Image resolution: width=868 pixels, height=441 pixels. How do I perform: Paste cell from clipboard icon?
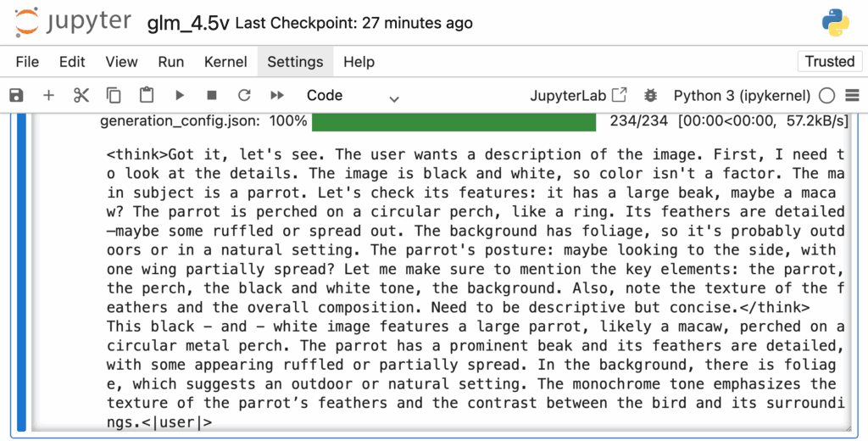point(146,96)
